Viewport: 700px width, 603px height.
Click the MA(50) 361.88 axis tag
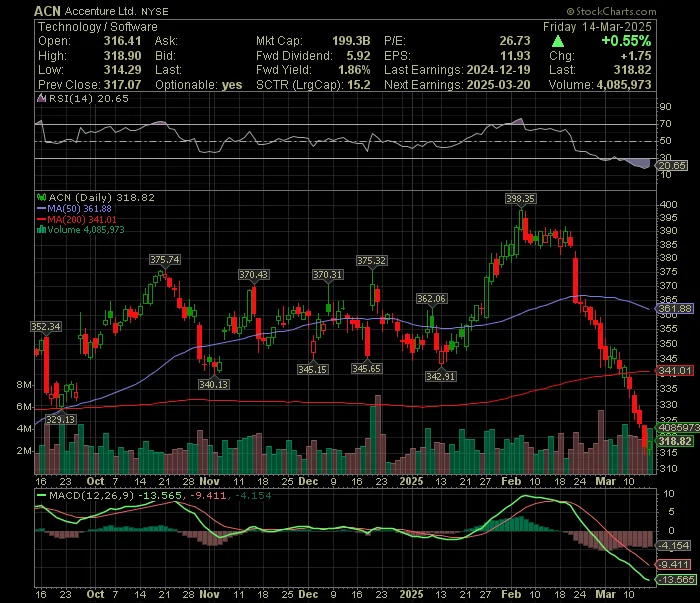pyautogui.click(x=675, y=308)
